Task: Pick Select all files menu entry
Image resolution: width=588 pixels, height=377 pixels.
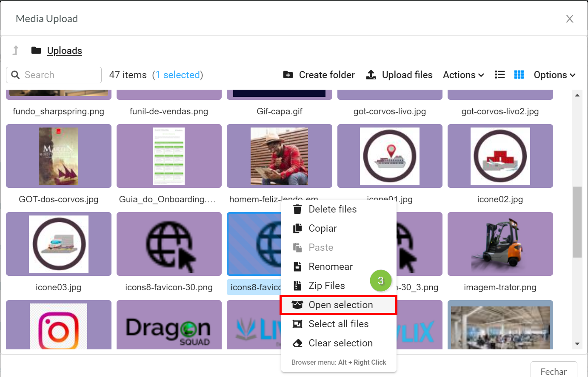Action: click(x=338, y=324)
